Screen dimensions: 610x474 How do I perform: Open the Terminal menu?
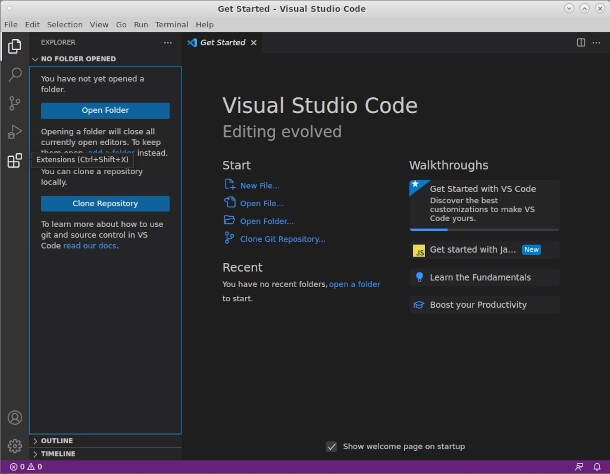tap(172, 25)
